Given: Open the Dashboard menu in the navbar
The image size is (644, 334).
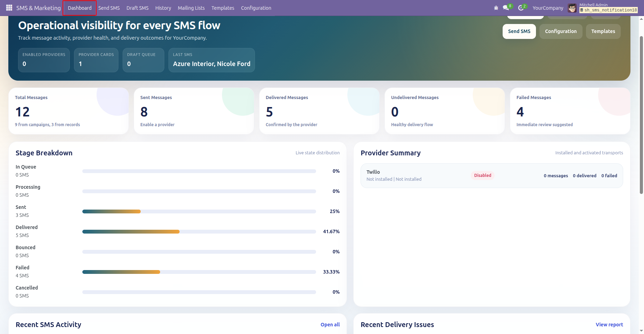Looking at the screenshot, I should point(80,8).
